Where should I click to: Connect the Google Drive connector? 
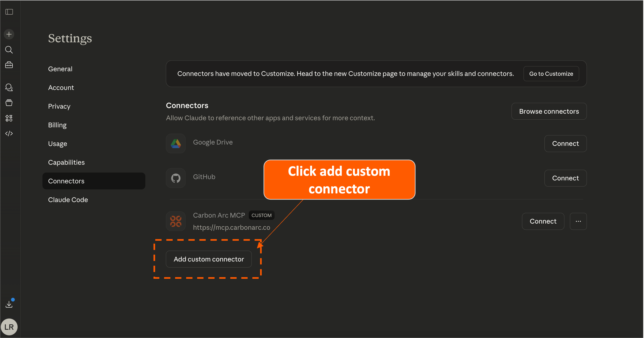[x=565, y=144]
